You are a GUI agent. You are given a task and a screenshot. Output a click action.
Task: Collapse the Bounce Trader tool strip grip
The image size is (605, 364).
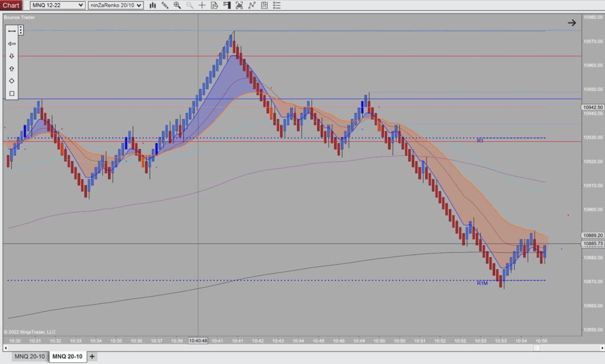click(x=20, y=30)
